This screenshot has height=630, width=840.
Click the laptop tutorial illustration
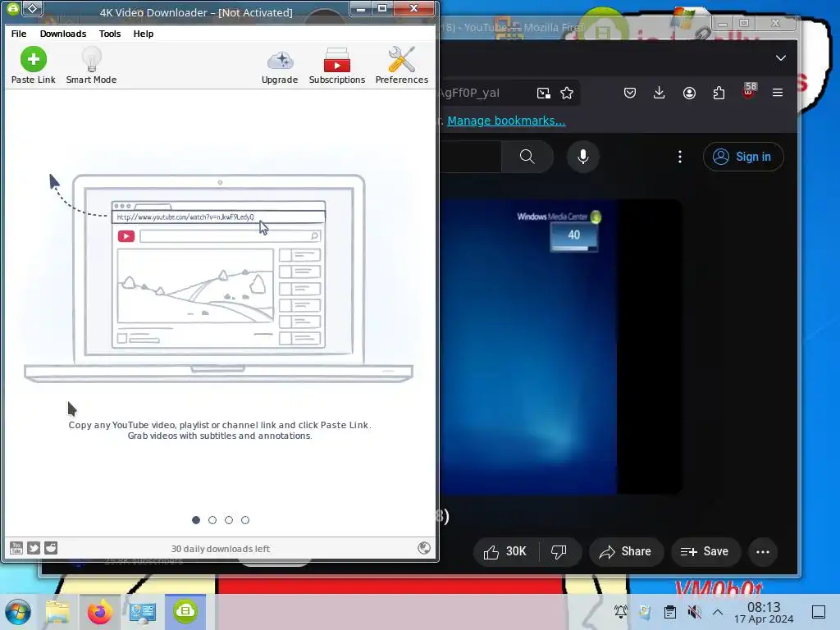[x=218, y=277]
